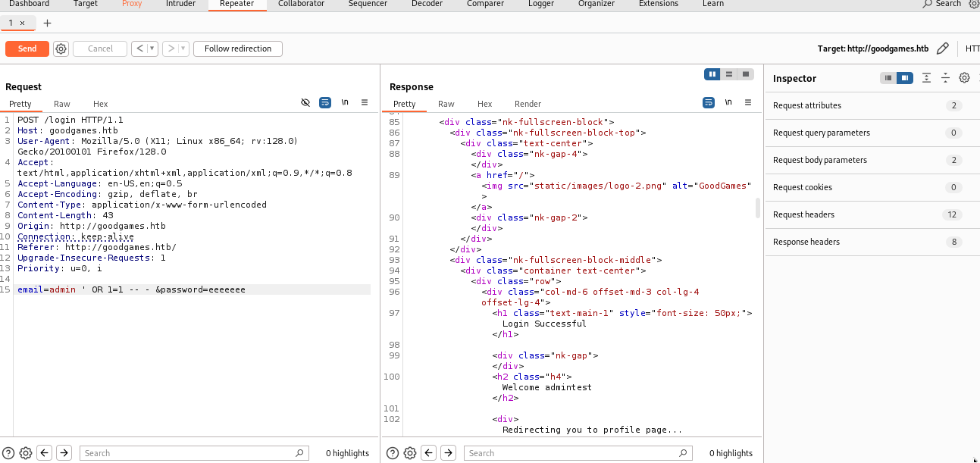Open help icon below Request panel
The height and width of the screenshot is (463, 980).
pyautogui.click(x=9, y=453)
